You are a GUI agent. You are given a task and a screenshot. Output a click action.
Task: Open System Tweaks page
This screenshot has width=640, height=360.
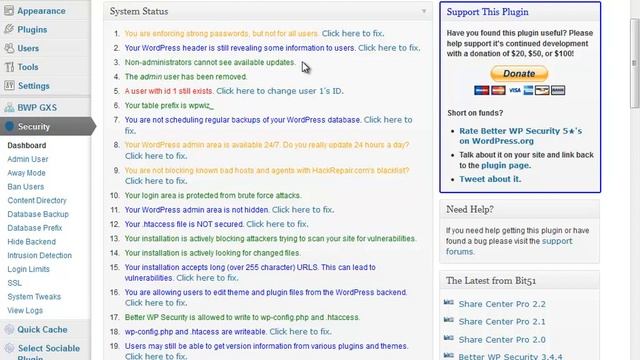pos(34,297)
